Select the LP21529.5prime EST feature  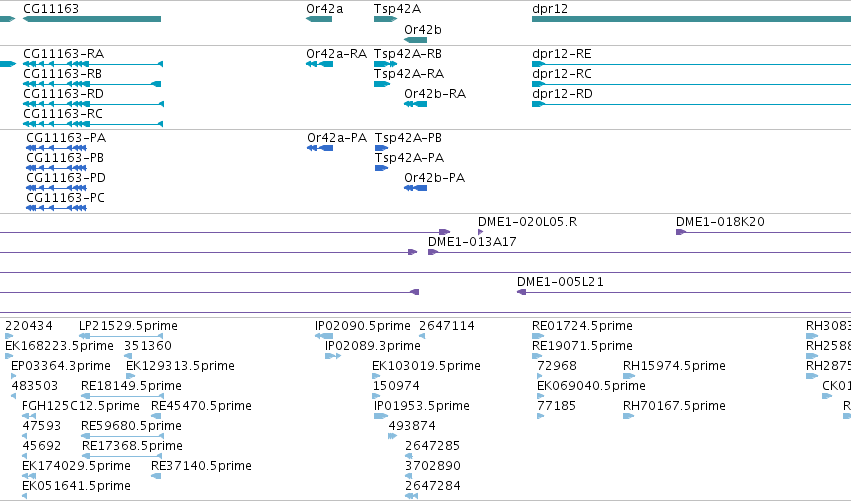[x=121, y=336]
